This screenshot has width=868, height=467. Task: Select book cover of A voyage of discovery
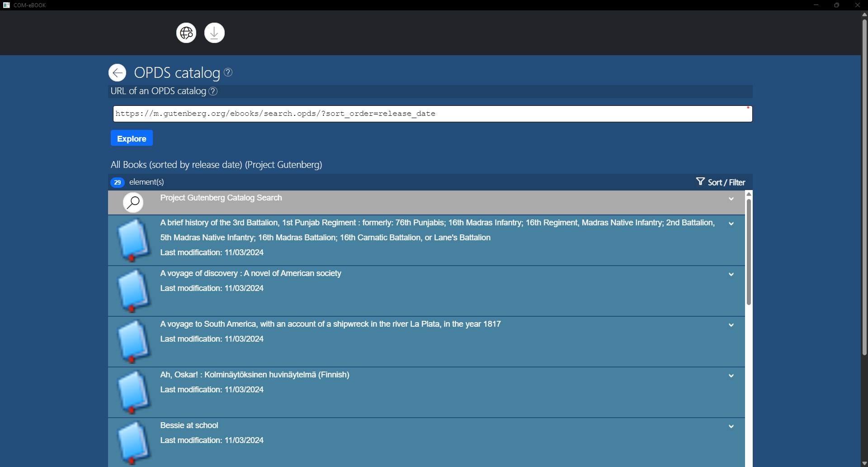click(x=133, y=291)
